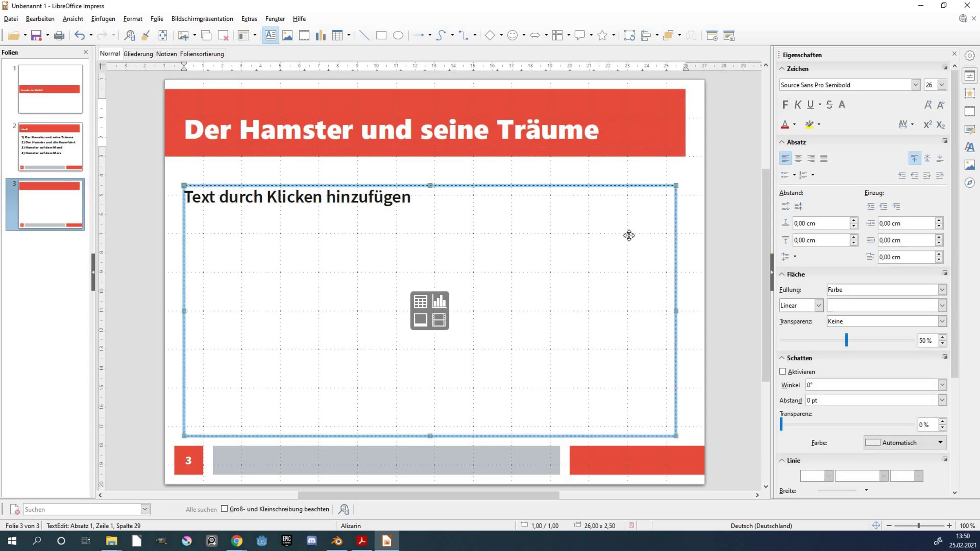Click the Save document icon
The height and width of the screenshot is (551, 980).
[x=36, y=36]
